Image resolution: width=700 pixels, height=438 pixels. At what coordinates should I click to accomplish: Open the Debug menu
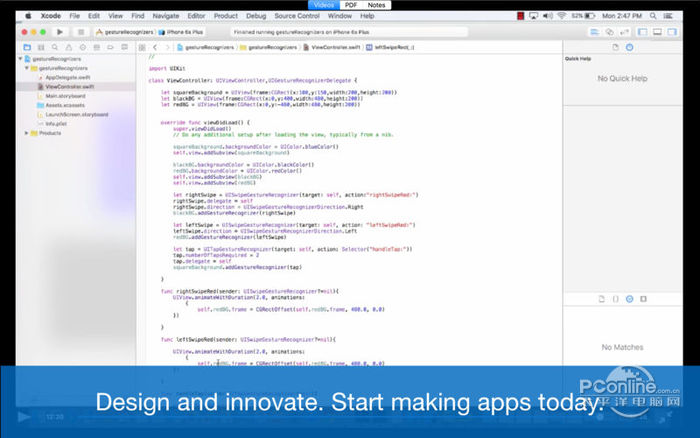coord(256,16)
